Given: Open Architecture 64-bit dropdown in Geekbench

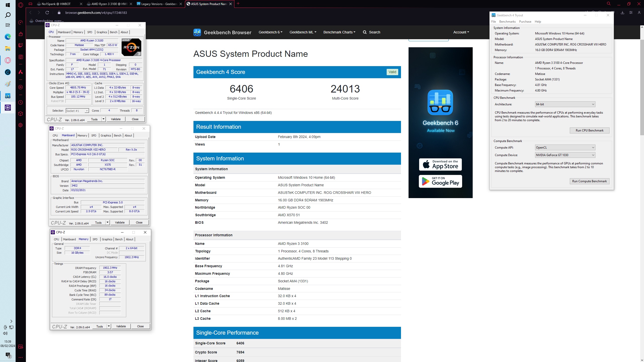Looking at the screenshot, I should point(565,104).
